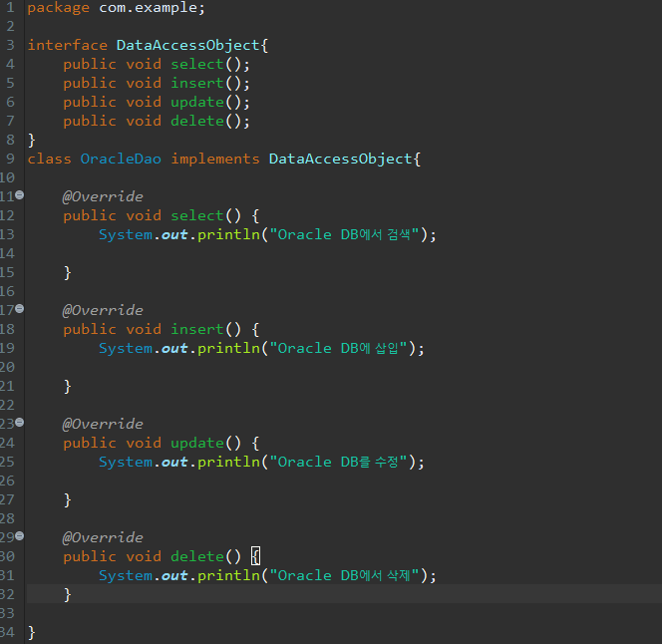Click line number 9 in the gutter

(x=10, y=159)
